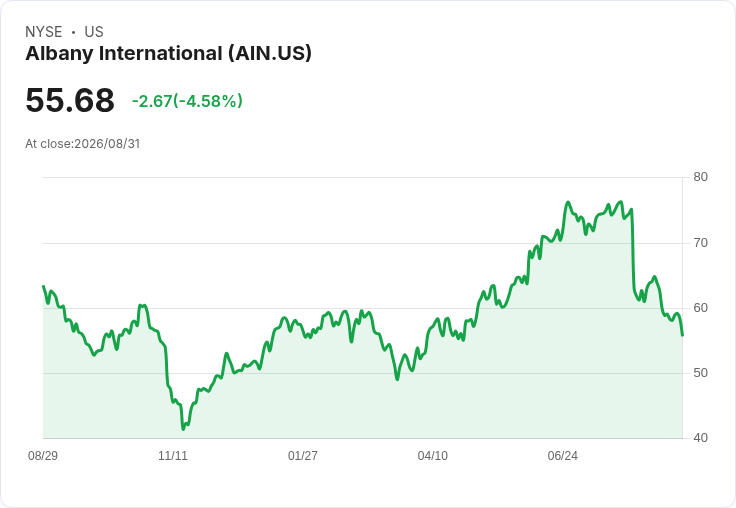
Task: Click the -2.67(-4.58%) change label
Action: (187, 101)
